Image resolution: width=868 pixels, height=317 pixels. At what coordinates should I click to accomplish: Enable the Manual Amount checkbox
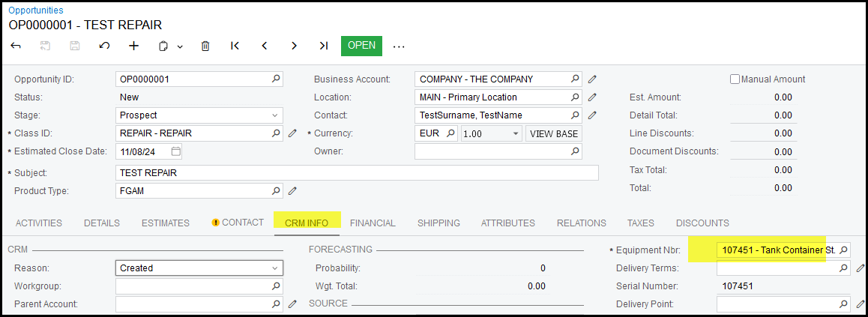pos(735,79)
